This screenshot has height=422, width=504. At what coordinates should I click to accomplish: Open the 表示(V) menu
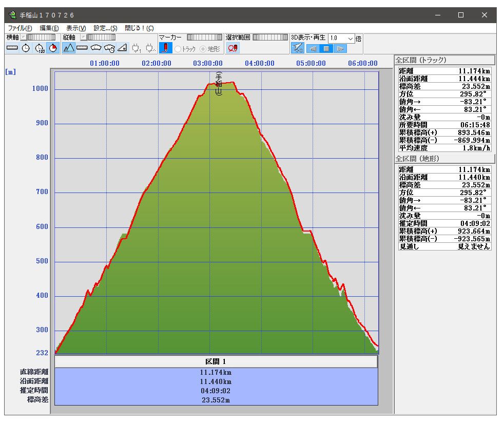[76, 28]
